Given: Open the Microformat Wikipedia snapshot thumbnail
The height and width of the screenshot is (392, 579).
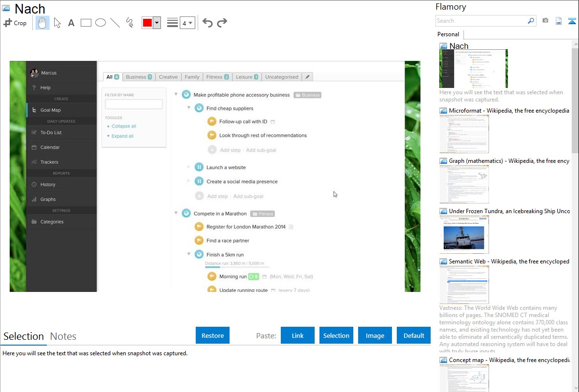Looking at the screenshot, I should tap(464, 134).
